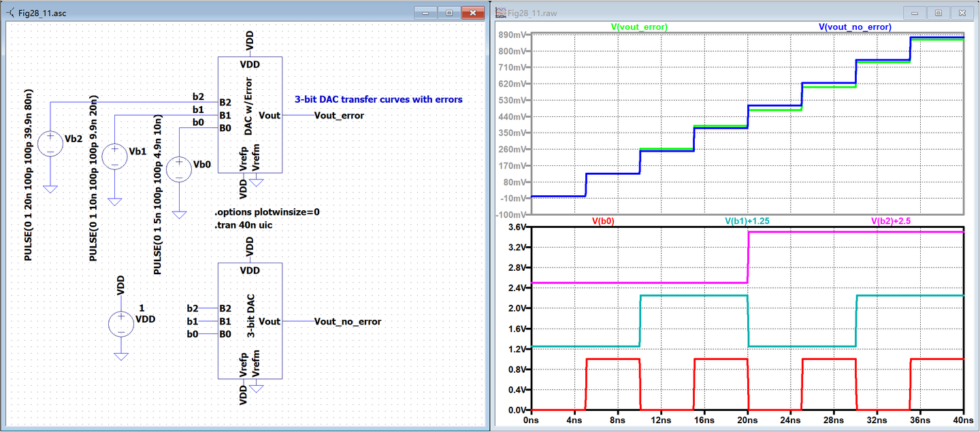Viewport: 980px width, 432px height.
Task: Click the Vout_error net label
Action: (x=339, y=116)
